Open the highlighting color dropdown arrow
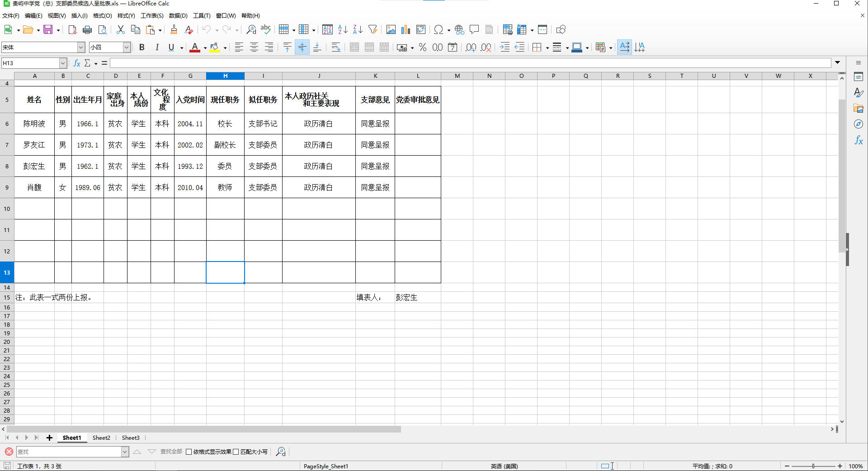 tap(225, 48)
